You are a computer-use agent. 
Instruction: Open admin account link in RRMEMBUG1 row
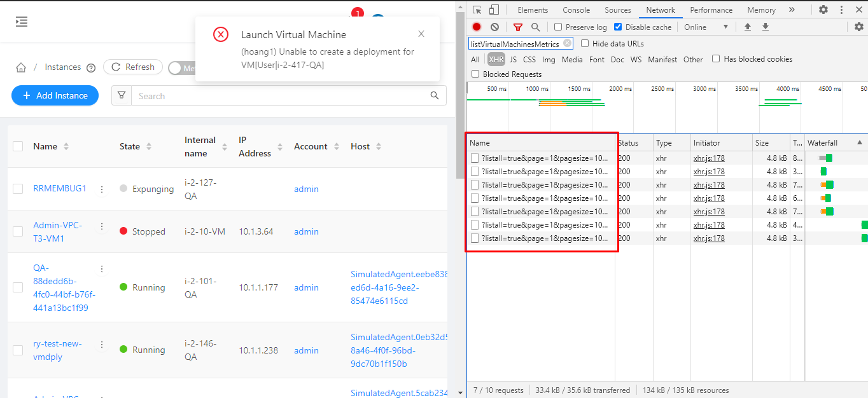306,189
